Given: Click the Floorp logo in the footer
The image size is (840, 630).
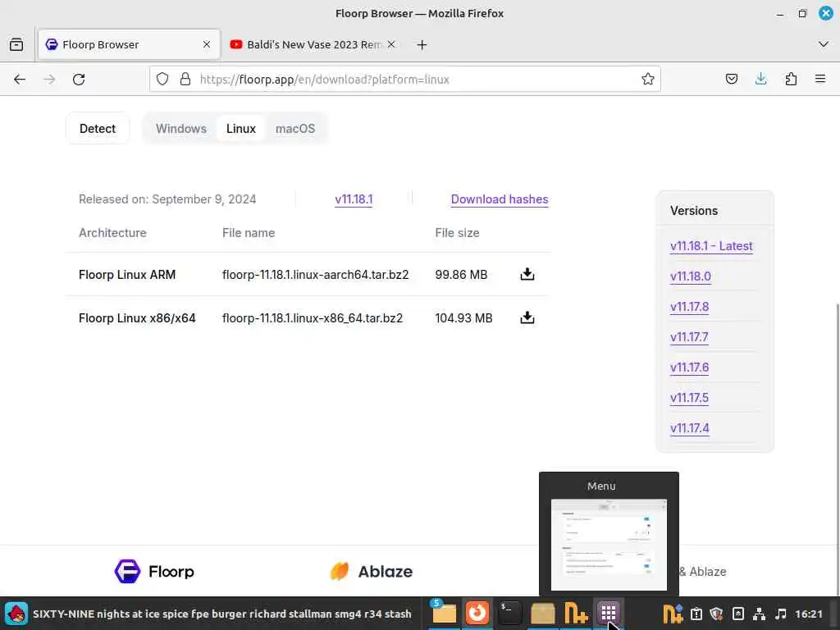Looking at the screenshot, I should pyautogui.click(x=154, y=571).
